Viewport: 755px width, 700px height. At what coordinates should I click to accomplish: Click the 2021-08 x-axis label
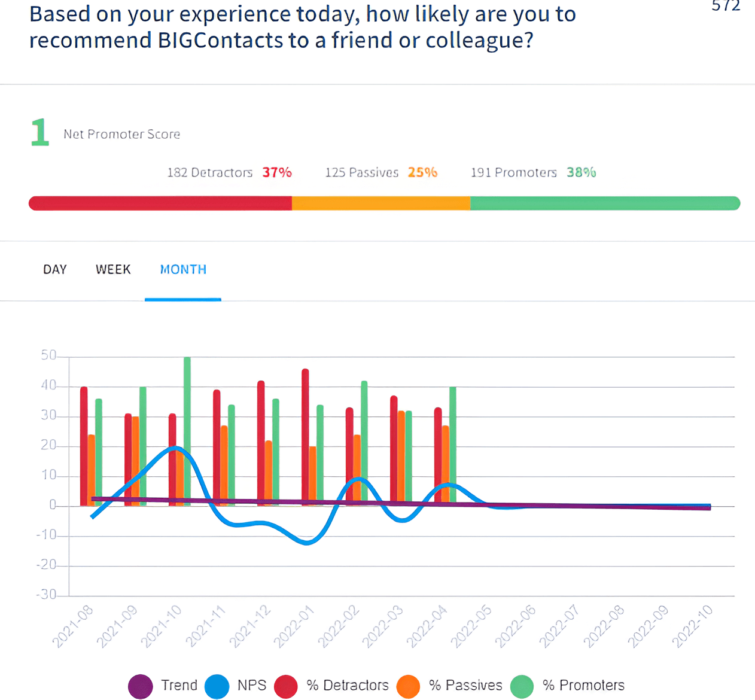point(73,626)
